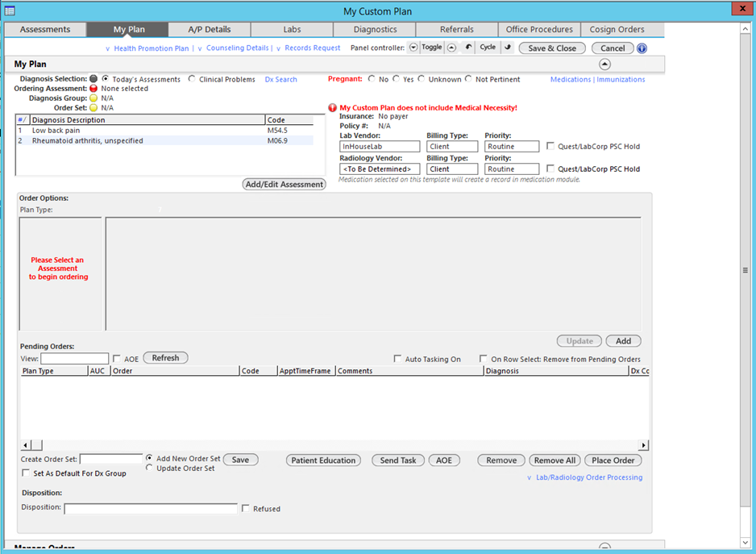Click panel controller collapse-down arrow icon
This screenshot has width=756, height=554.
pos(413,48)
